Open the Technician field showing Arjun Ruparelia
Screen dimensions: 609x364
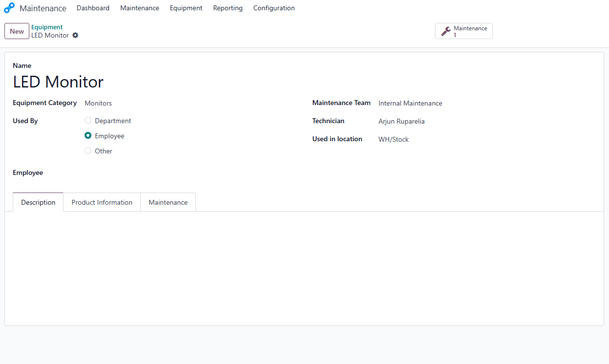pyautogui.click(x=401, y=121)
